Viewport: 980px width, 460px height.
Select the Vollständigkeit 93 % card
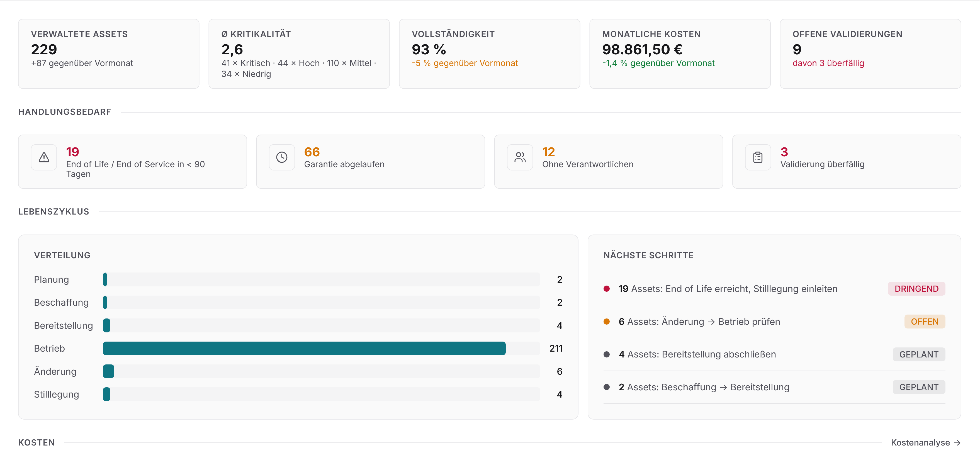(490, 54)
